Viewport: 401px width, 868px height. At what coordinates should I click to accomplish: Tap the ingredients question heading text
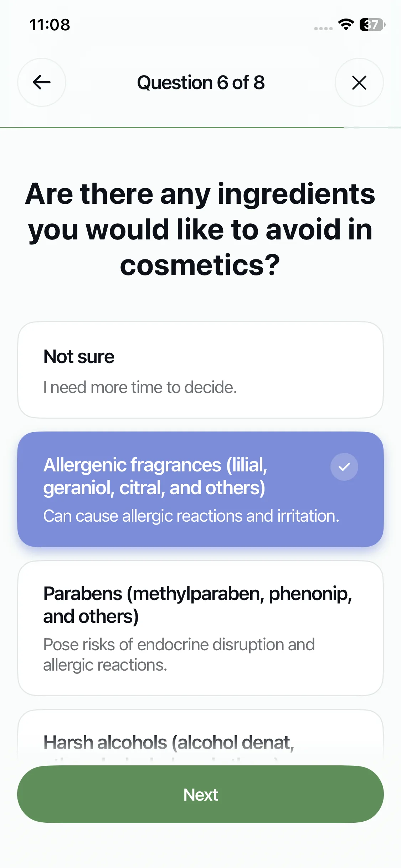(x=200, y=229)
